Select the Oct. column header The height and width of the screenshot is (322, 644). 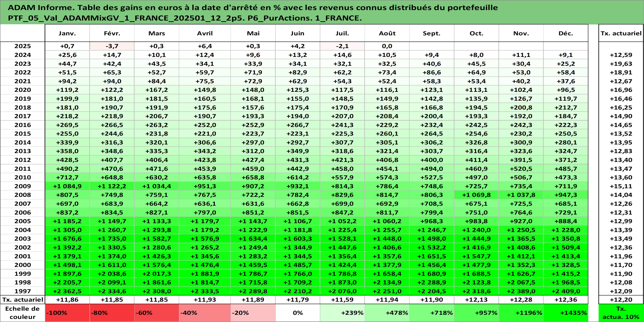pyautogui.click(x=477, y=33)
